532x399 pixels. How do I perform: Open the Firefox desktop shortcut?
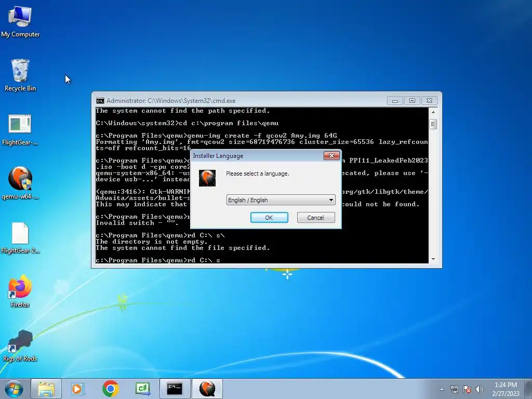click(x=20, y=291)
